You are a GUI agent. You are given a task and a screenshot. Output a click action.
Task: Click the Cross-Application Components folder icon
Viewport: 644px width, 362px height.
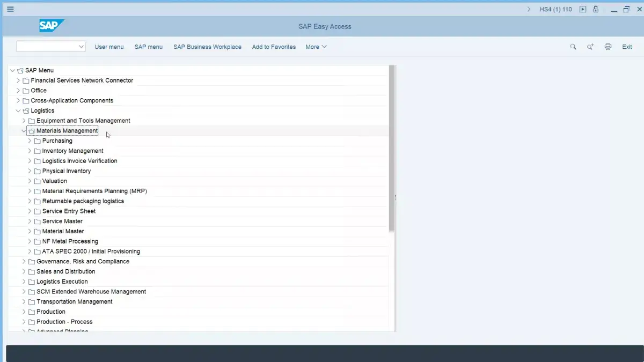pyautogui.click(x=26, y=100)
